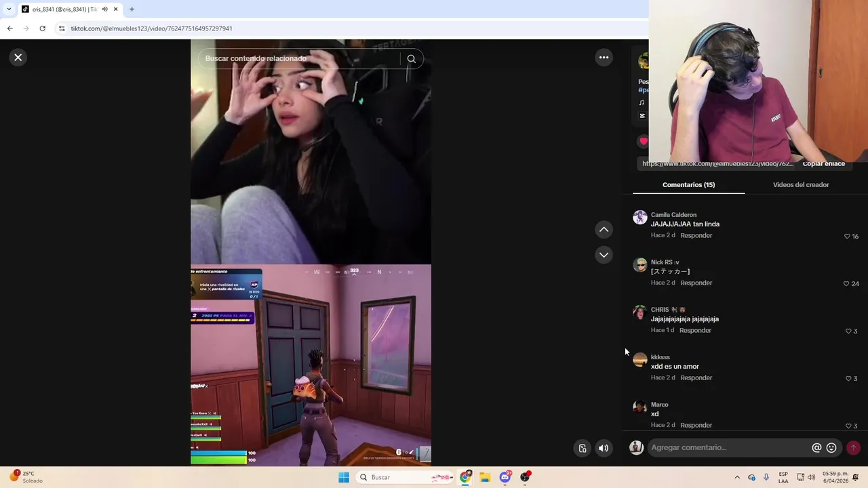Mute tab via speaker icon on tab
Image resolution: width=868 pixels, height=488 pixels.
point(104,9)
